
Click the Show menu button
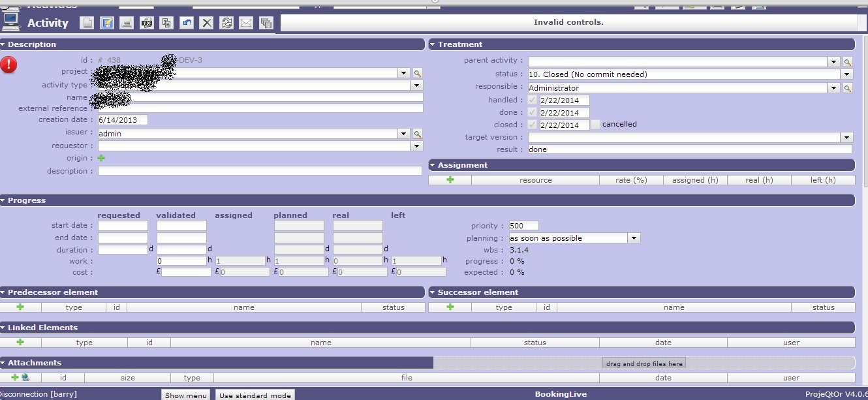click(185, 395)
